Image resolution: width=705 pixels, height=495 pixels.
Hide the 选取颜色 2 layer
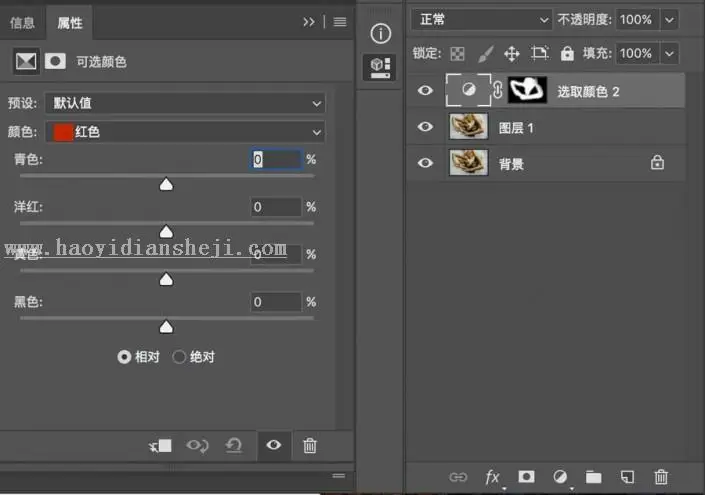click(x=425, y=90)
